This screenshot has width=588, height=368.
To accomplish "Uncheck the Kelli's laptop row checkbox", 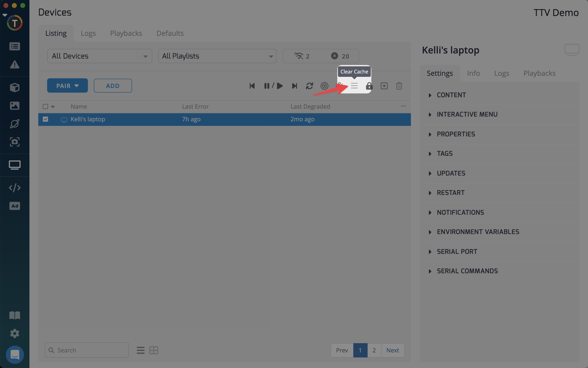I will tap(45, 119).
